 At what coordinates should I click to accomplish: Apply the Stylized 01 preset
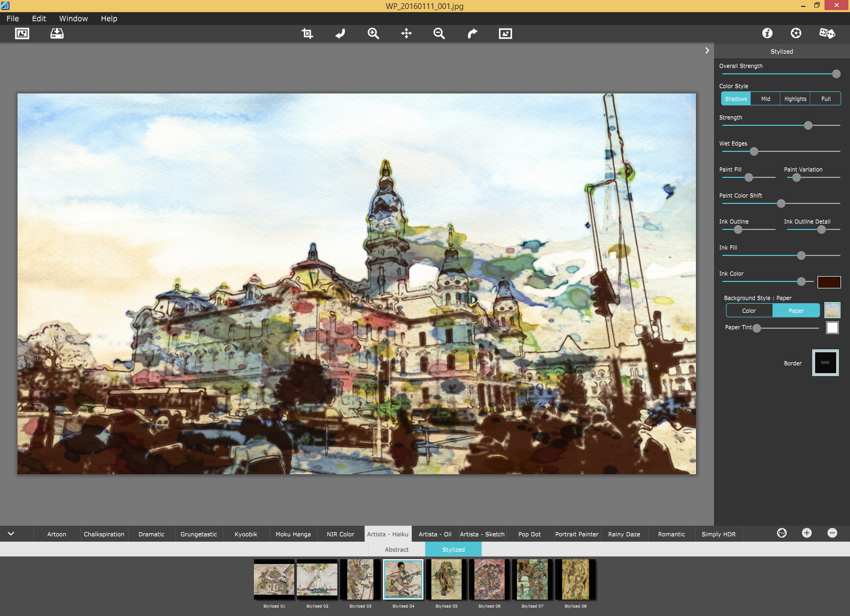pos(274,579)
